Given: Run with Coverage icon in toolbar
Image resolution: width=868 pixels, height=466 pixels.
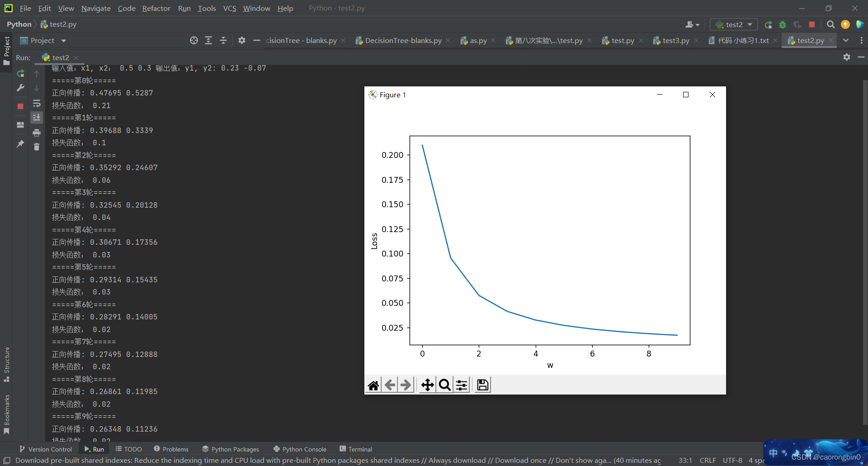Looking at the screenshot, I should click(x=797, y=24).
